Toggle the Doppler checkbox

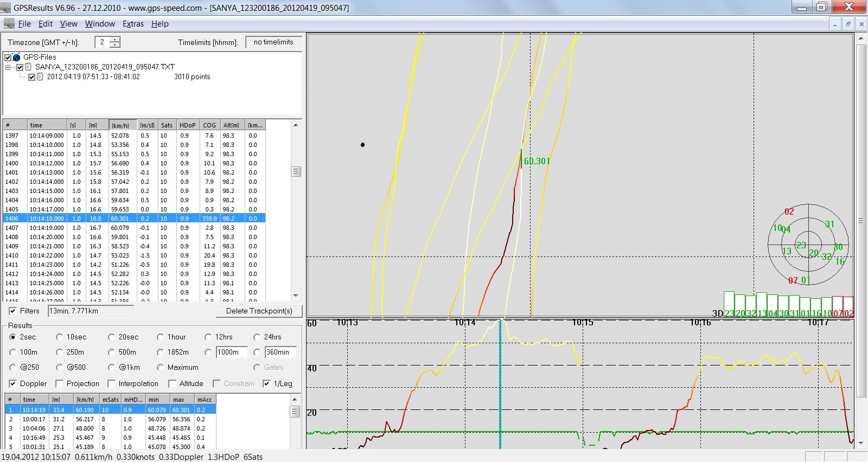pyautogui.click(x=12, y=383)
